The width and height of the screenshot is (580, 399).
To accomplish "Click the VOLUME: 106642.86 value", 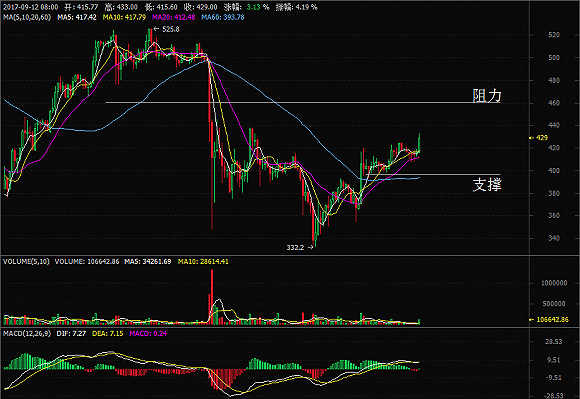I will [87, 261].
